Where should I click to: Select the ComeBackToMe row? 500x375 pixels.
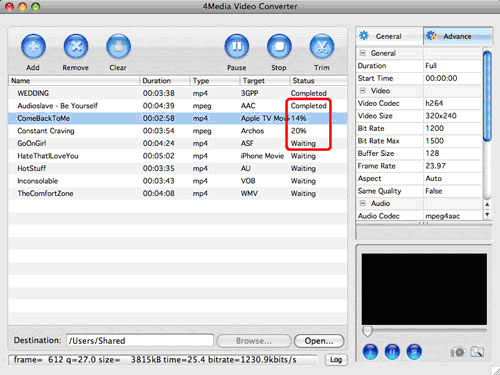(178, 118)
